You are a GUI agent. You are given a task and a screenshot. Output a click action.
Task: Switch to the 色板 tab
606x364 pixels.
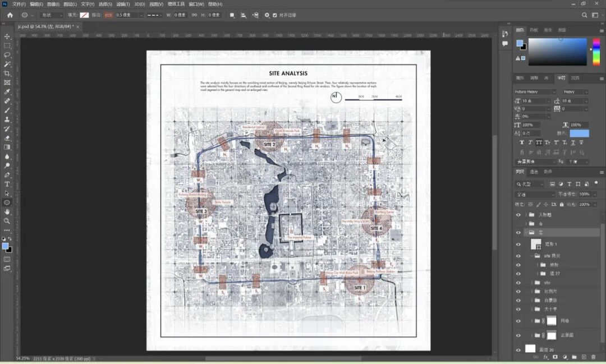point(534,30)
